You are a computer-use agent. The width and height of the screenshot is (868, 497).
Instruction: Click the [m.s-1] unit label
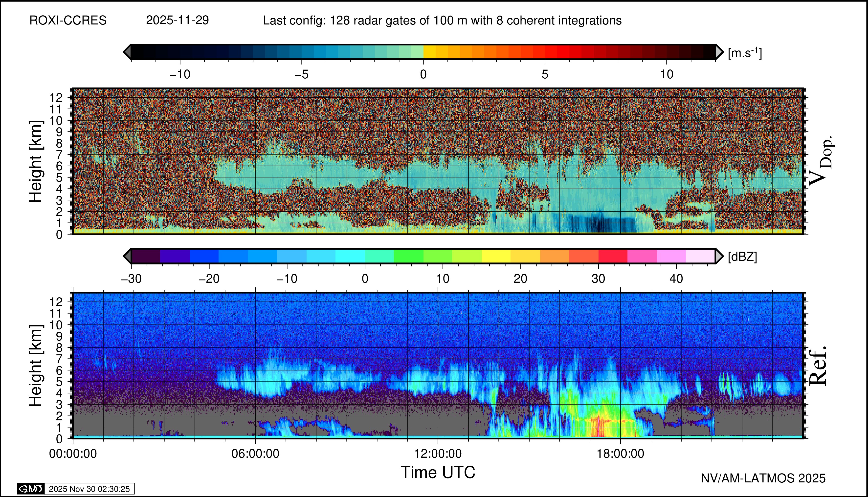(745, 53)
